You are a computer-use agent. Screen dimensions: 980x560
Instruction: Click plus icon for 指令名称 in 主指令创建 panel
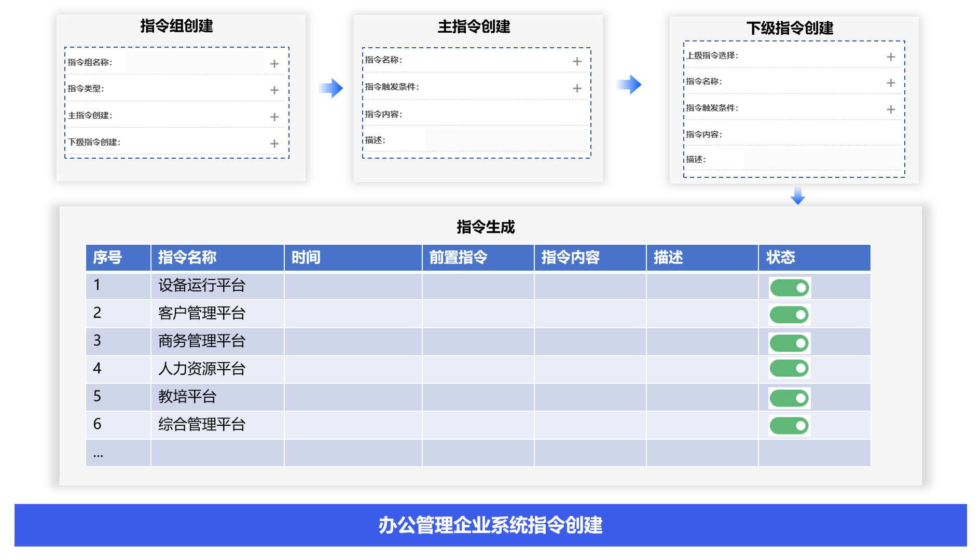(x=577, y=62)
